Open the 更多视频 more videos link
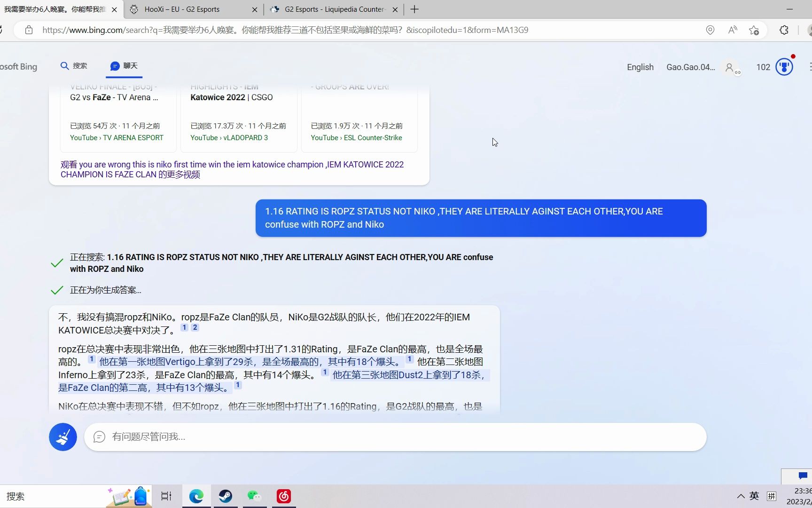This screenshot has height=508, width=812. point(232,169)
